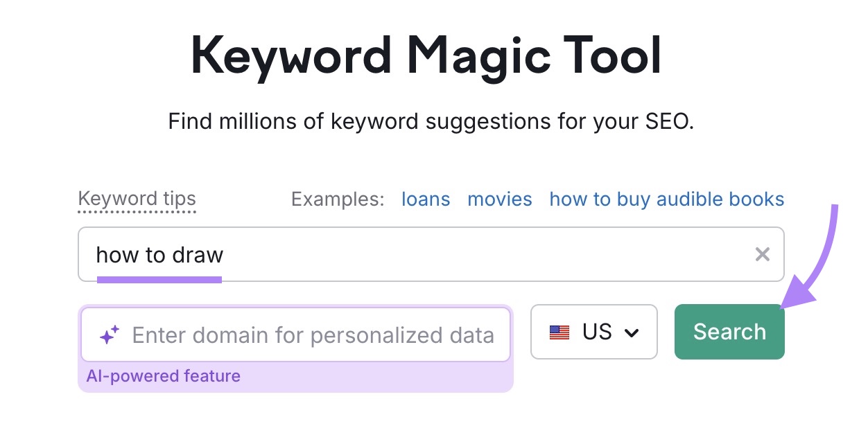Focus the keyword field containing "how to draw"
This screenshot has width=868, height=435.
point(416,254)
